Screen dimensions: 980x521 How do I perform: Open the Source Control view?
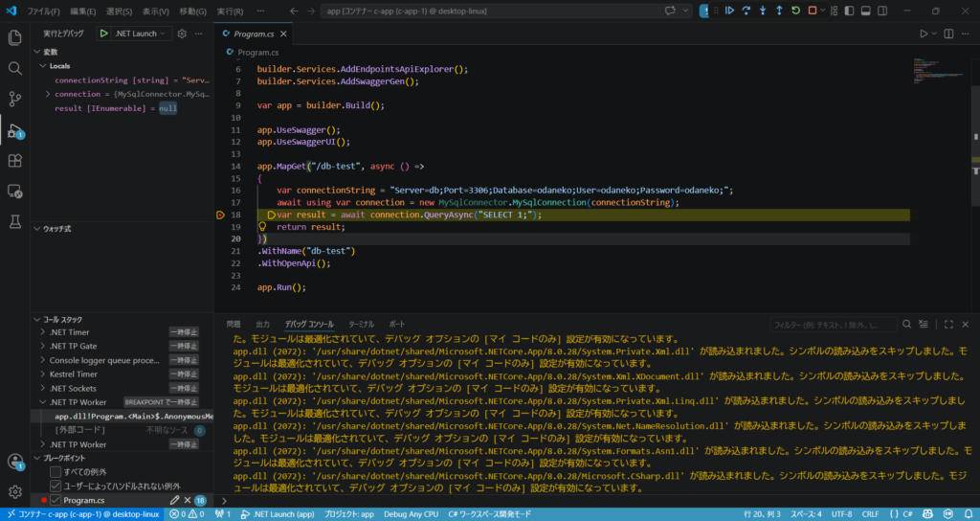tap(15, 99)
